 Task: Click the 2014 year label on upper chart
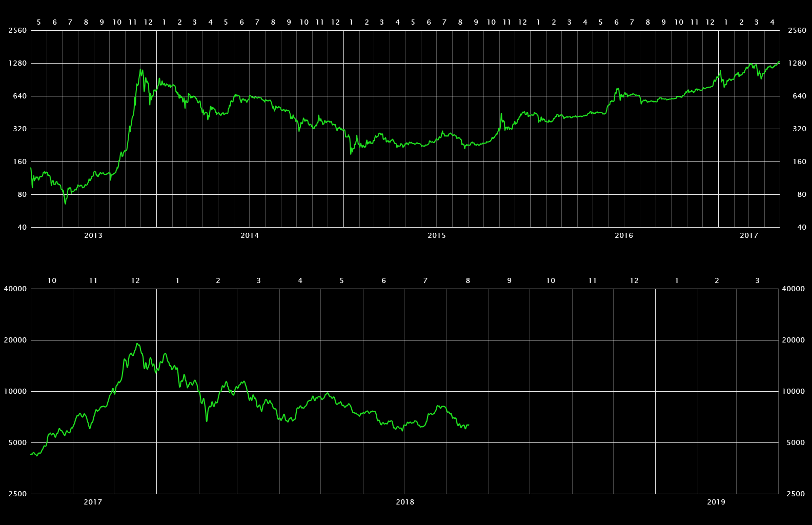[250, 235]
